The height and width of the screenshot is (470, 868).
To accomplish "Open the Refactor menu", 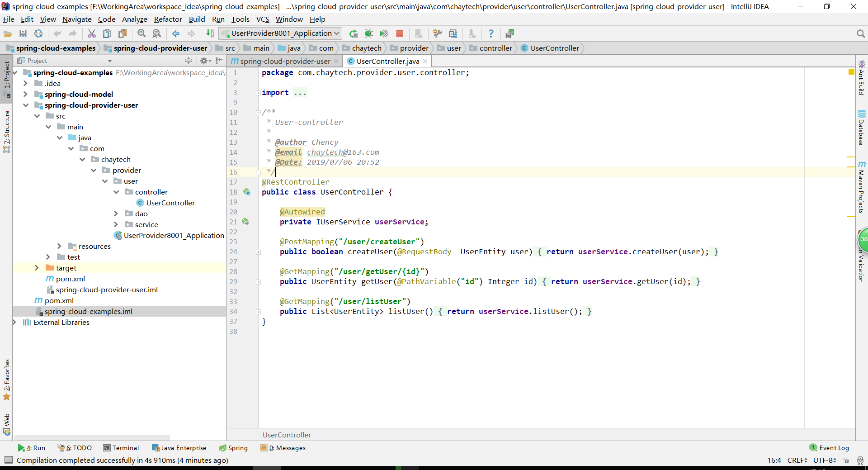I will tap(168, 19).
